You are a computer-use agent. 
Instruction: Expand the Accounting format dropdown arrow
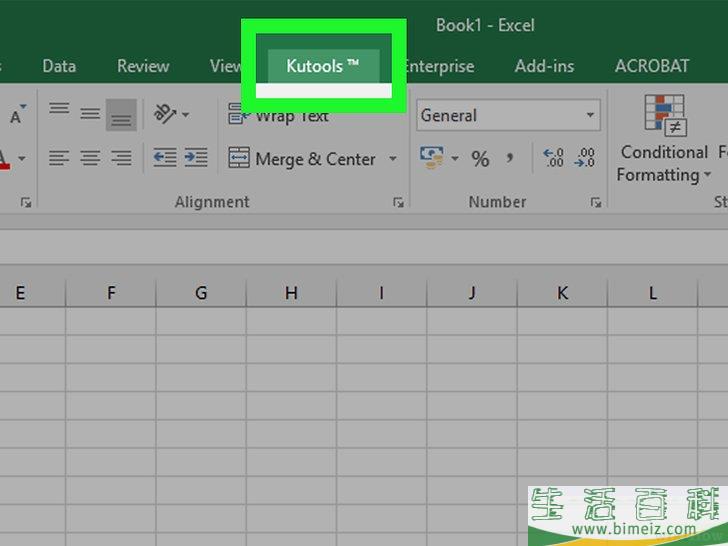[455, 159]
